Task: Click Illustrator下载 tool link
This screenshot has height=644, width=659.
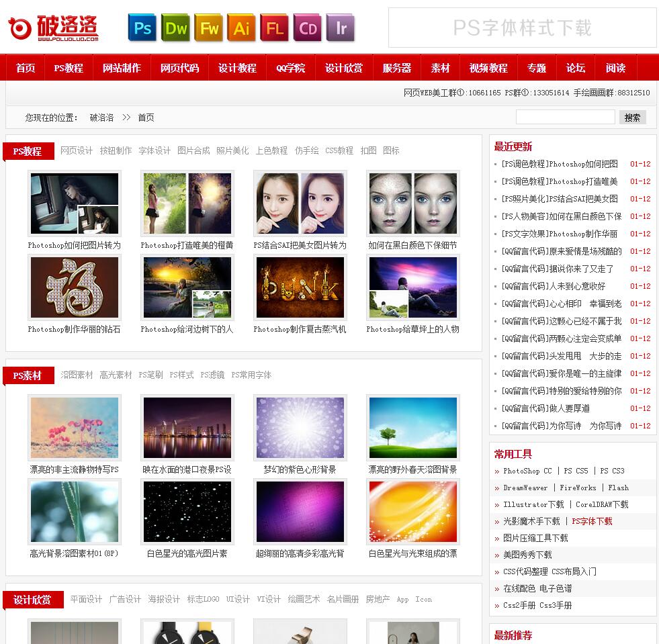Action: [x=534, y=504]
